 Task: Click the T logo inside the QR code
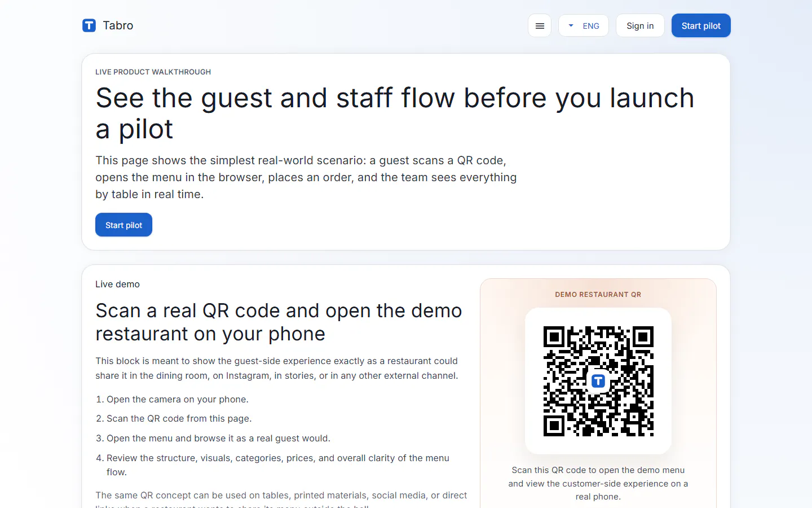(598, 381)
